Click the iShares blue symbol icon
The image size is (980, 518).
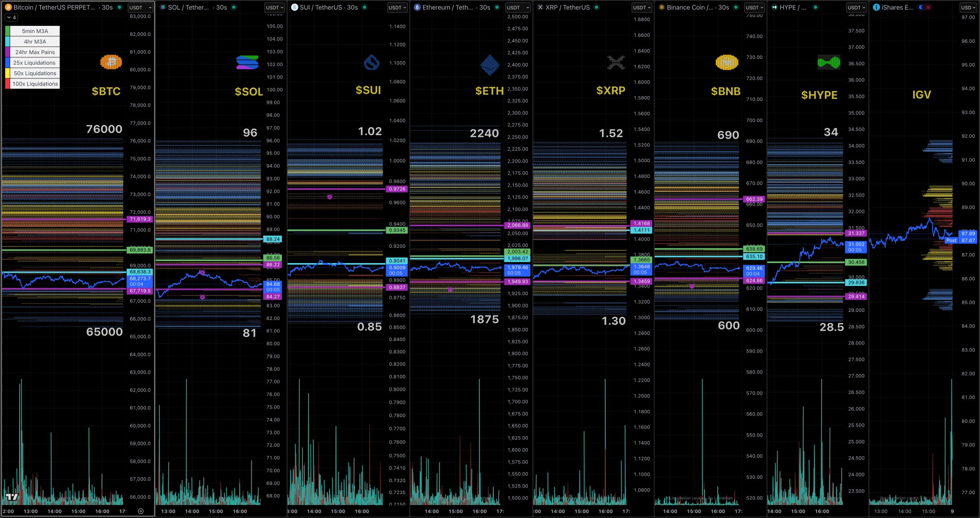pos(876,7)
